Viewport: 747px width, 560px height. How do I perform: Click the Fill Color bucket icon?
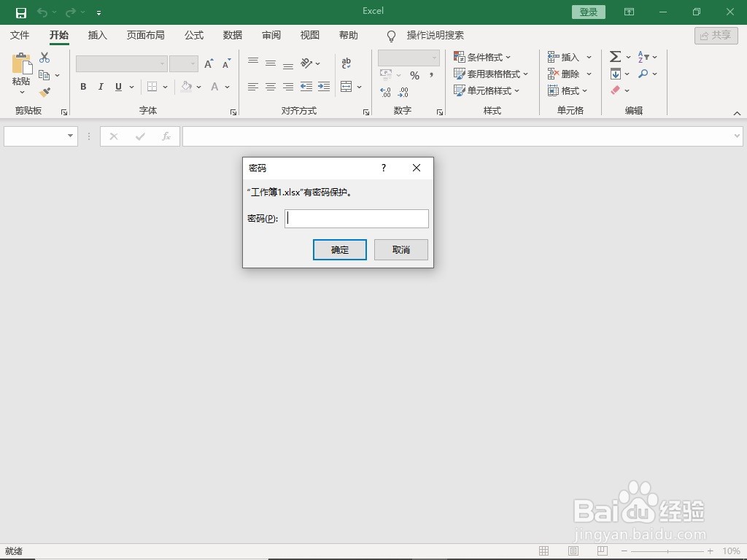point(186,87)
